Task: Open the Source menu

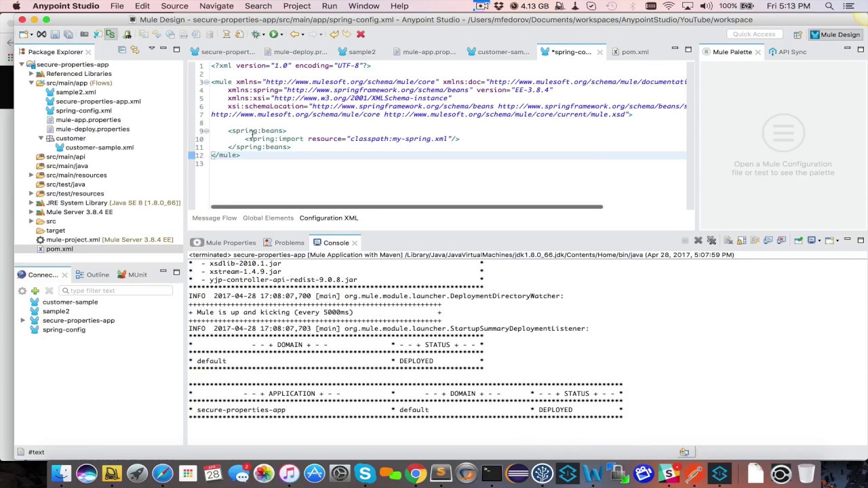Action: [x=174, y=6]
